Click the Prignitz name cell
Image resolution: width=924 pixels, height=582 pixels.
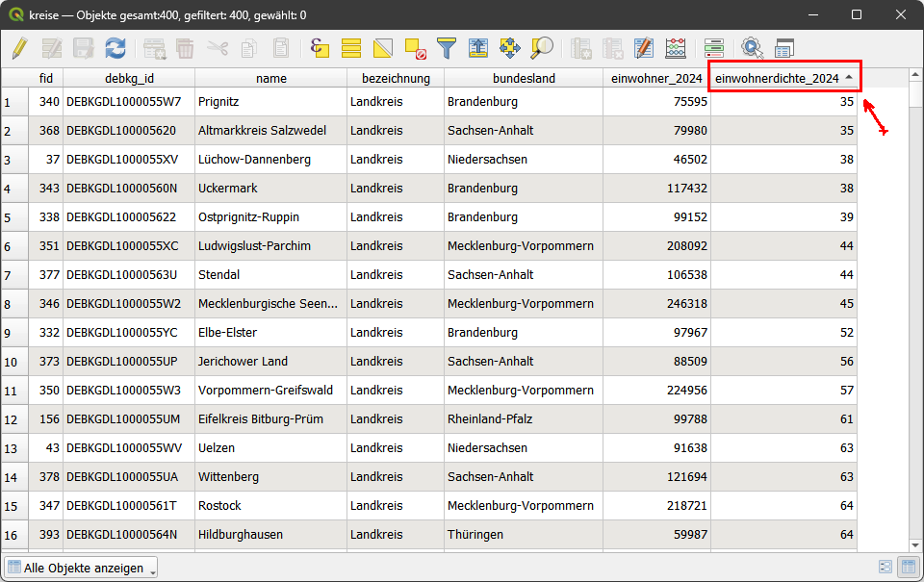[269, 102]
